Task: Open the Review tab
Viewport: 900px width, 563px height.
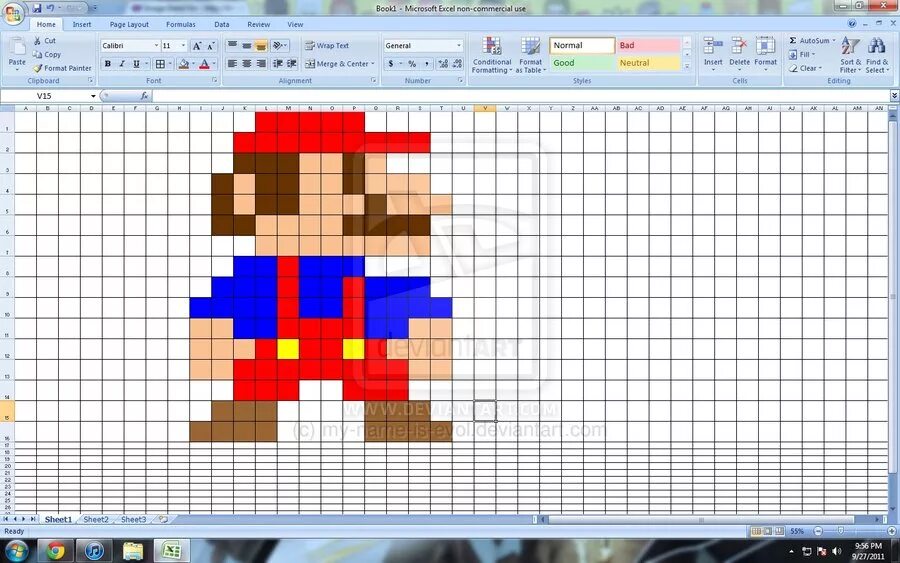Action: 258,25
